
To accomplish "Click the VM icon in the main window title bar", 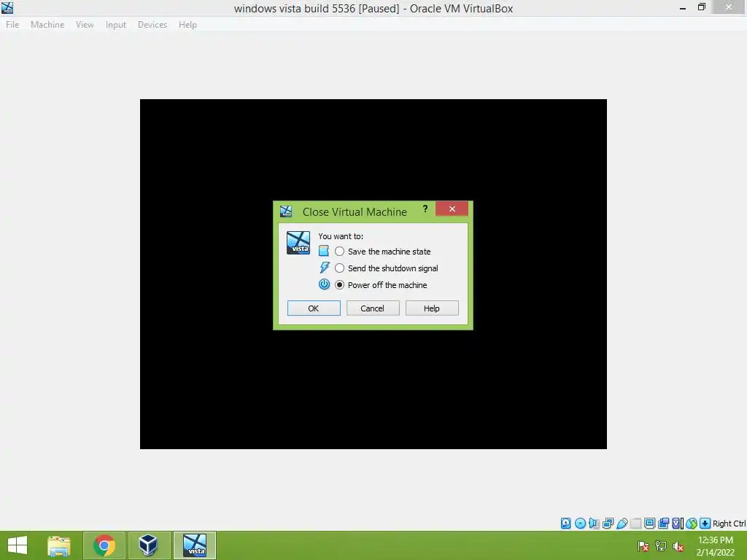I will click(7, 7).
